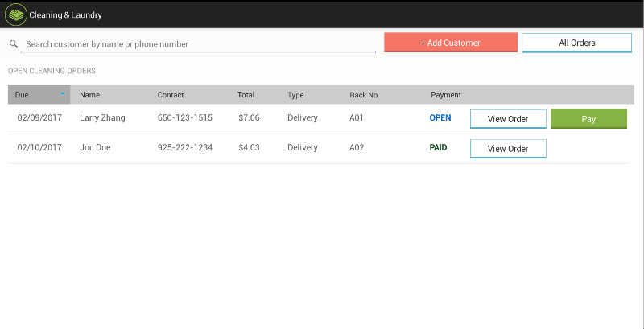Select the Larry Zhang order row name
The width and height of the screenshot is (644, 329).
pyautogui.click(x=102, y=117)
